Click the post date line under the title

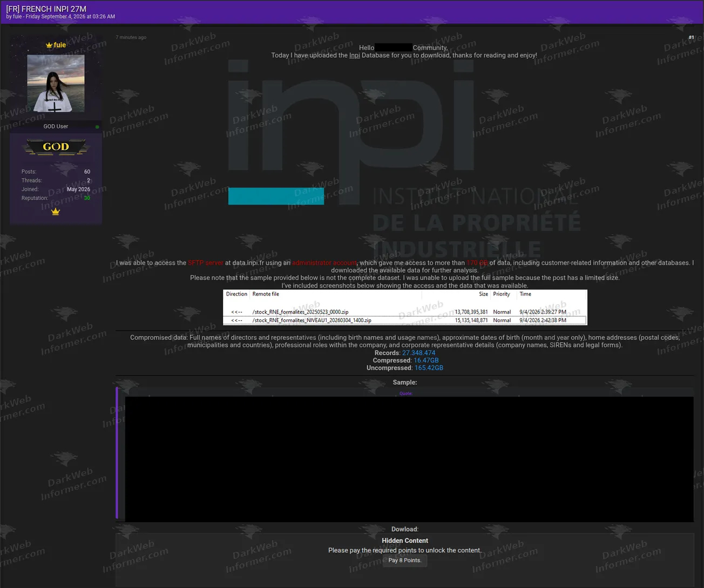tap(60, 17)
